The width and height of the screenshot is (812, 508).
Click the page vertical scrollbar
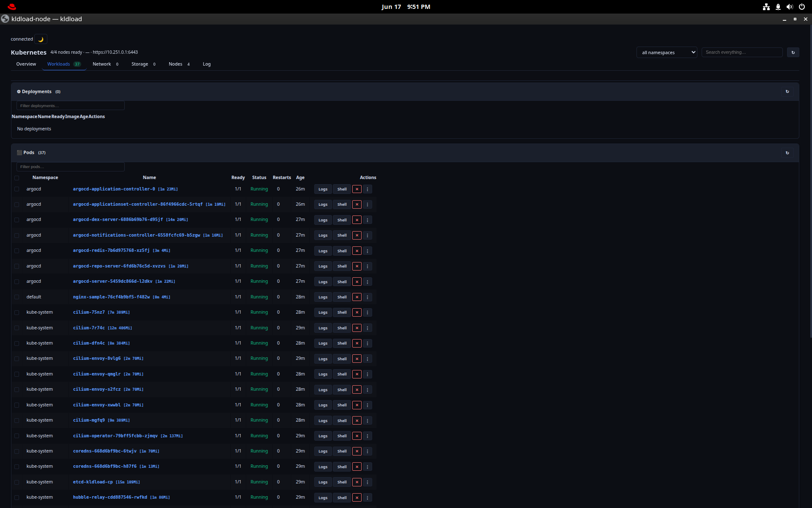[810, 182]
